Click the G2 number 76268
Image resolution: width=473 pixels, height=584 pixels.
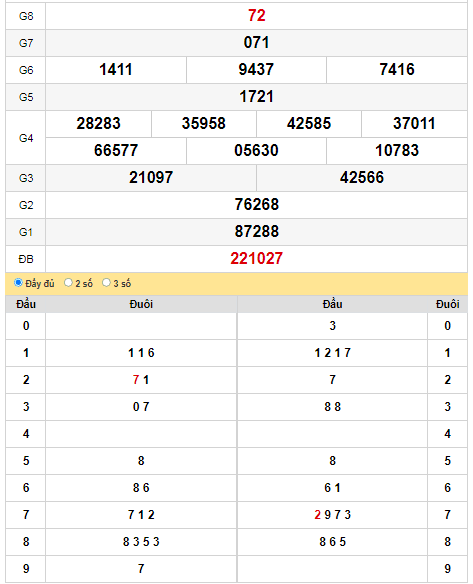tap(256, 205)
